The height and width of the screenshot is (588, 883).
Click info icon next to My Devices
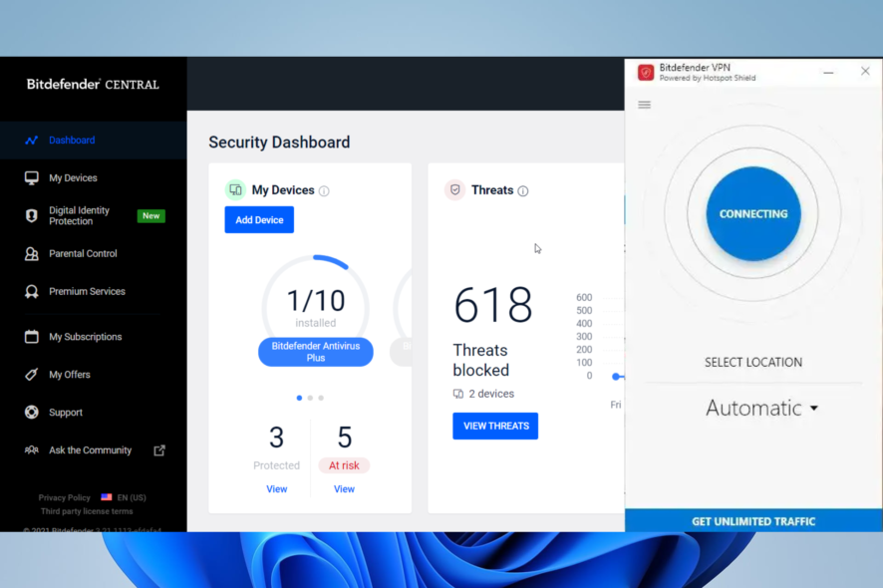click(x=324, y=191)
